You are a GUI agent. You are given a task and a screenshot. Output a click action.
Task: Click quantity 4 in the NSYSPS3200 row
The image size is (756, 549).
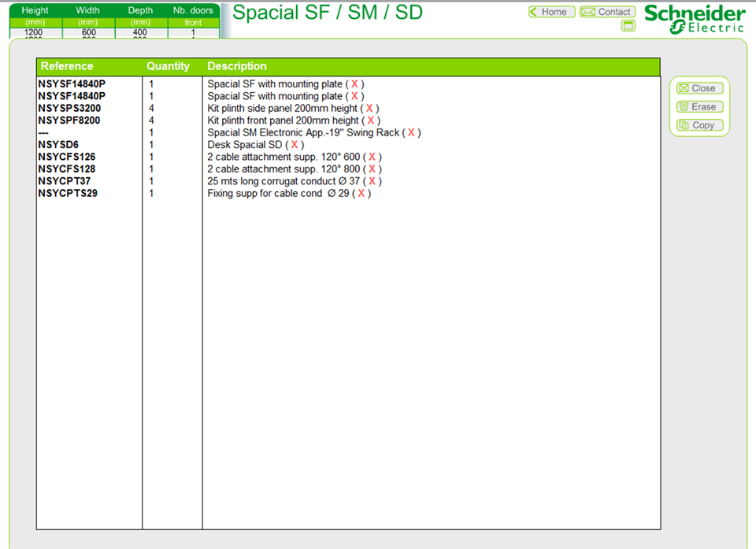click(151, 109)
